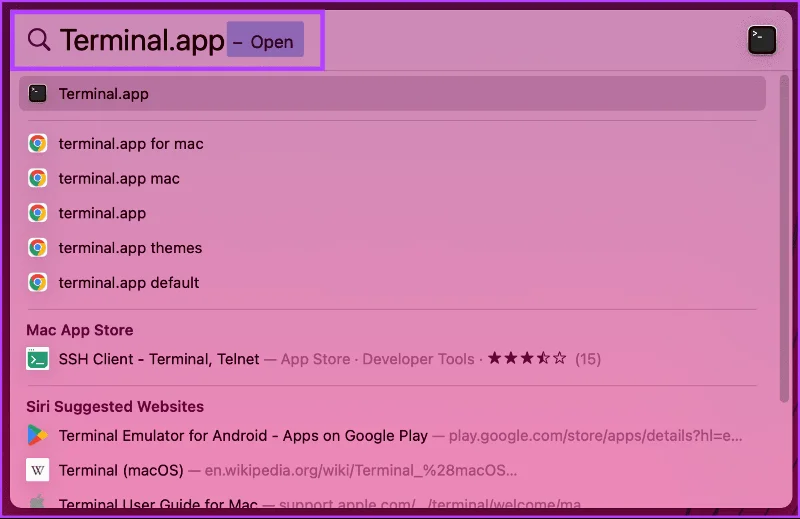Click Chrome icon beside 'terminal.app default'
The height and width of the screenshot is (519, 800).
[x=37, y=282]
